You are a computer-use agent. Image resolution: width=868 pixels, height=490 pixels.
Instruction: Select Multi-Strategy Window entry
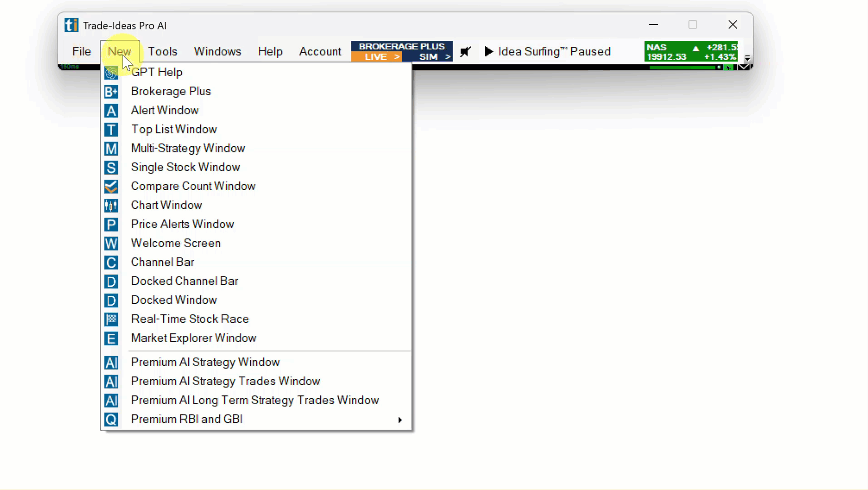tap(256, 149)
